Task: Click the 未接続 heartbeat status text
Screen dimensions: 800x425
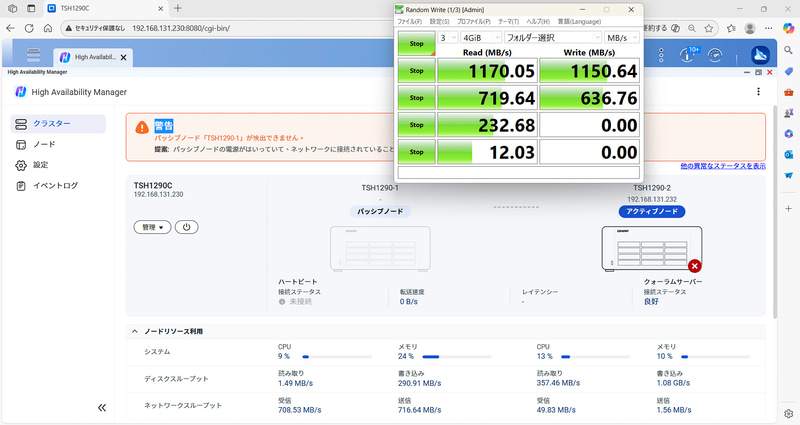Action: (301, 302)
